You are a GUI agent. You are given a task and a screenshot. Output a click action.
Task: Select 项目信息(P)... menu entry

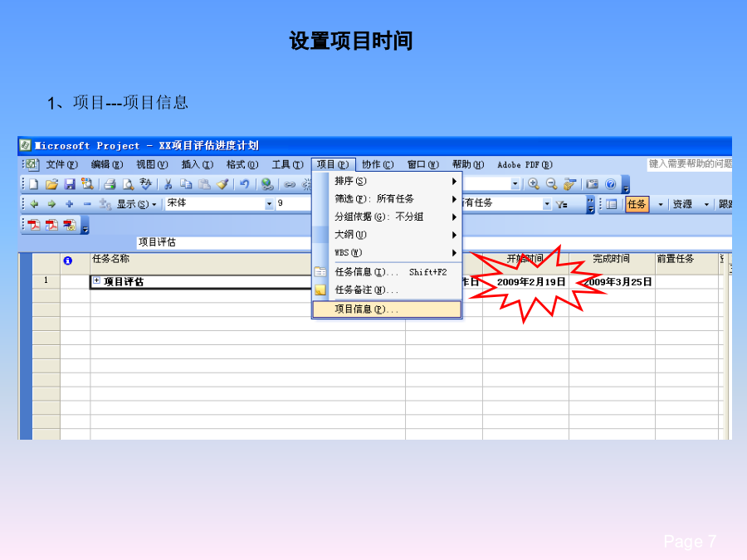tap(387, 309)
